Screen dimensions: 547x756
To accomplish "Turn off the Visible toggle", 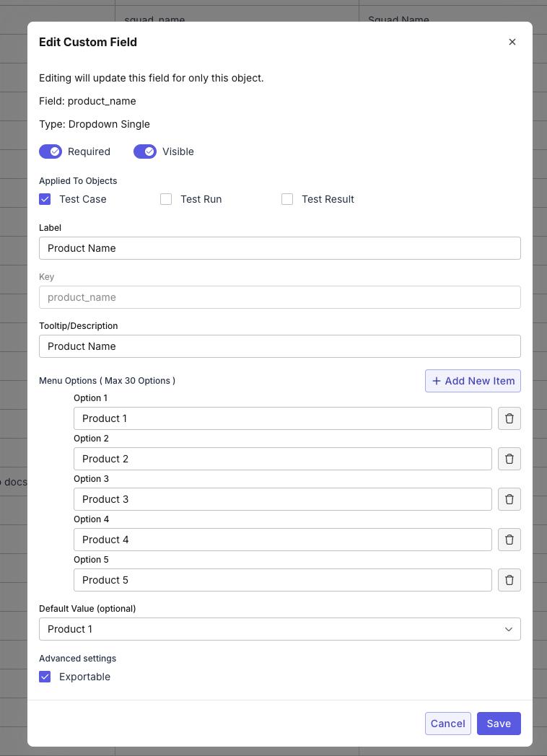I will pos(145,151).
